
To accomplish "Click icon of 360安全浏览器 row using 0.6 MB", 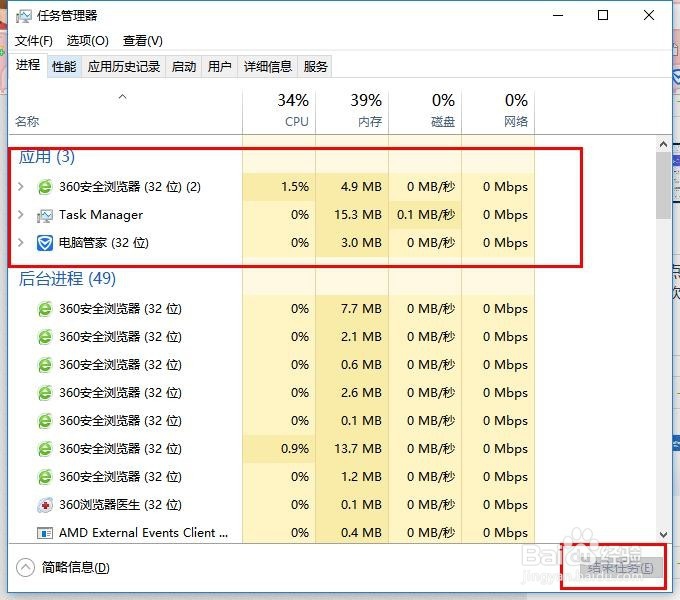I will [x=45, y=365].
